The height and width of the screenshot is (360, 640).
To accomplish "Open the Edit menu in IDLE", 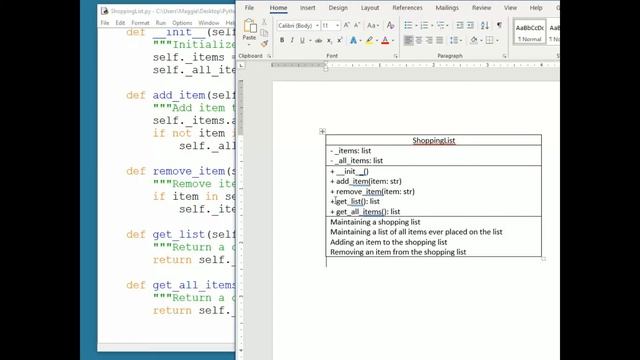I will (x=120, y=23).
